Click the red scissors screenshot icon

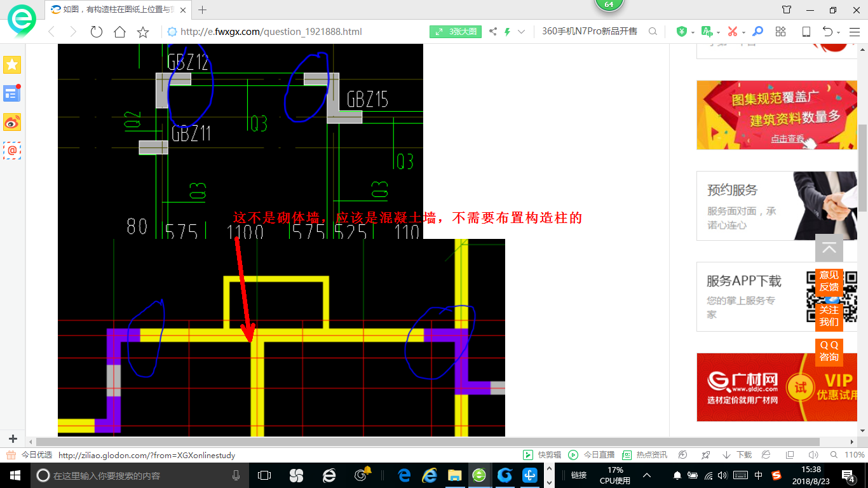733,31
